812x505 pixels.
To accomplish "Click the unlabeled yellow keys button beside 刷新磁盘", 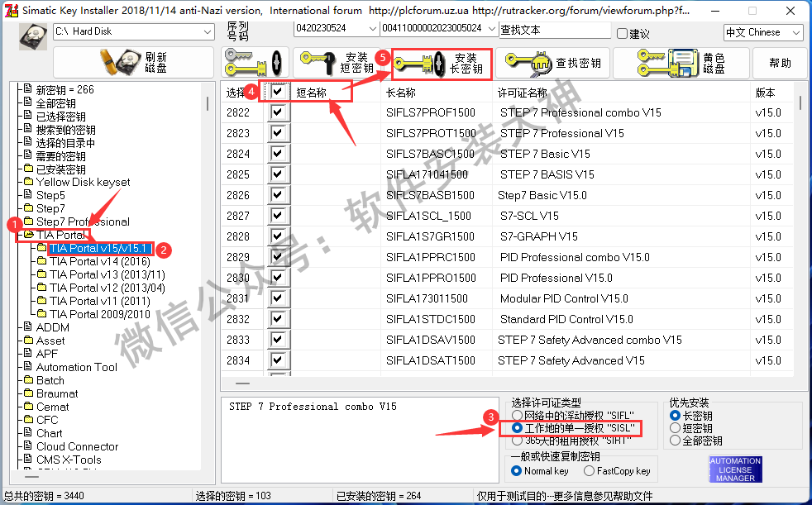I will coord(255,63).
